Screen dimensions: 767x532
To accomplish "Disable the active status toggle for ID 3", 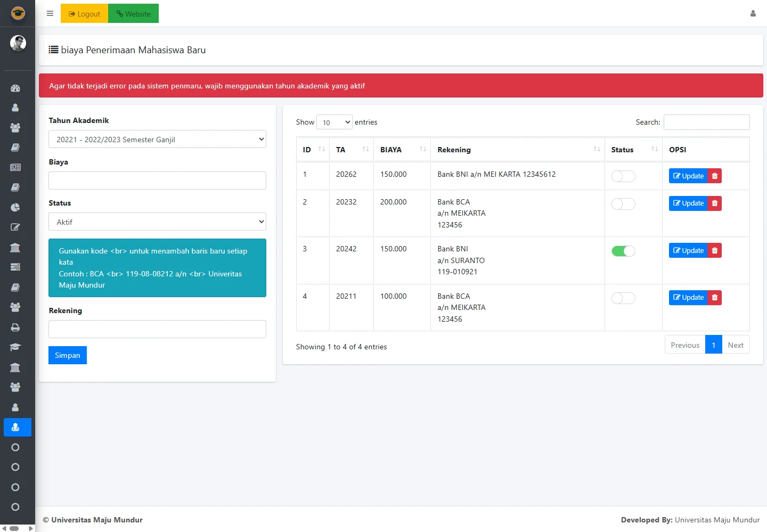I will [623, 251].
